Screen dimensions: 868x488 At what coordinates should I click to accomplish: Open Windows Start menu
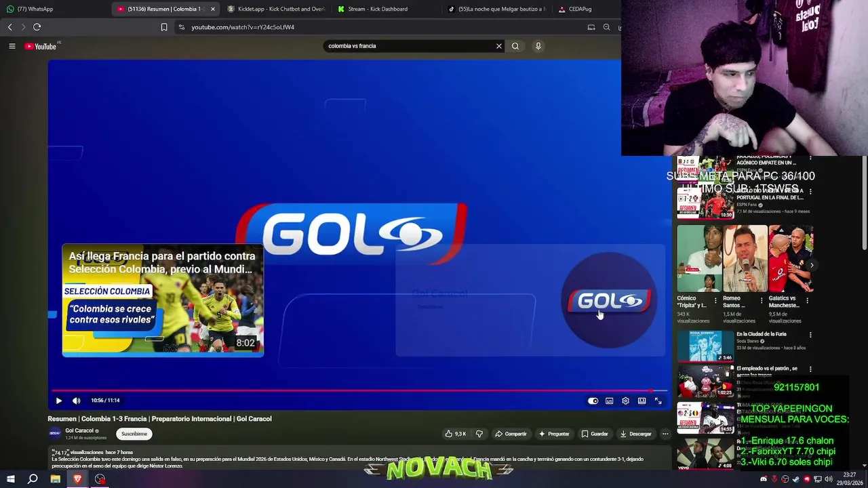pos(11,479)
